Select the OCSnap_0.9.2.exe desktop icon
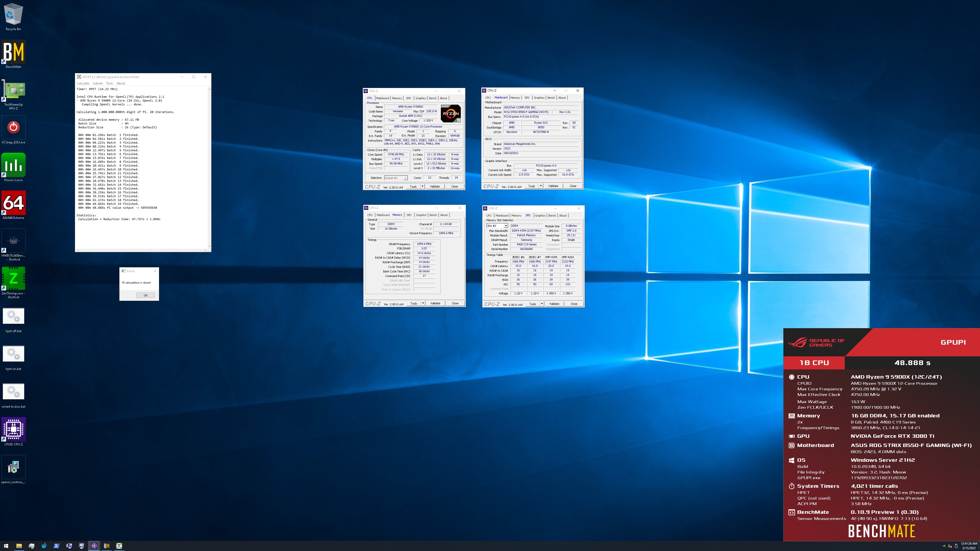 (13, 130)
